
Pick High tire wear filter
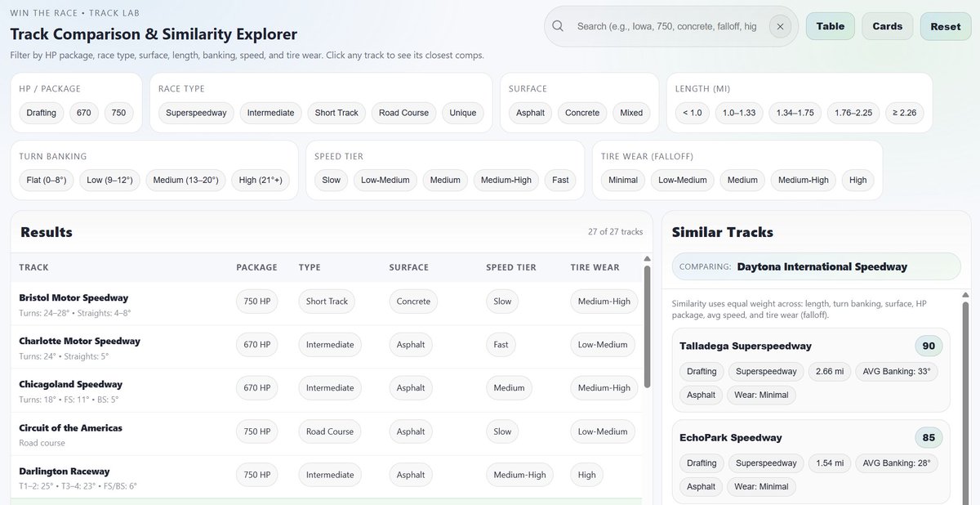pyautogui.click(x=858, y=180)
